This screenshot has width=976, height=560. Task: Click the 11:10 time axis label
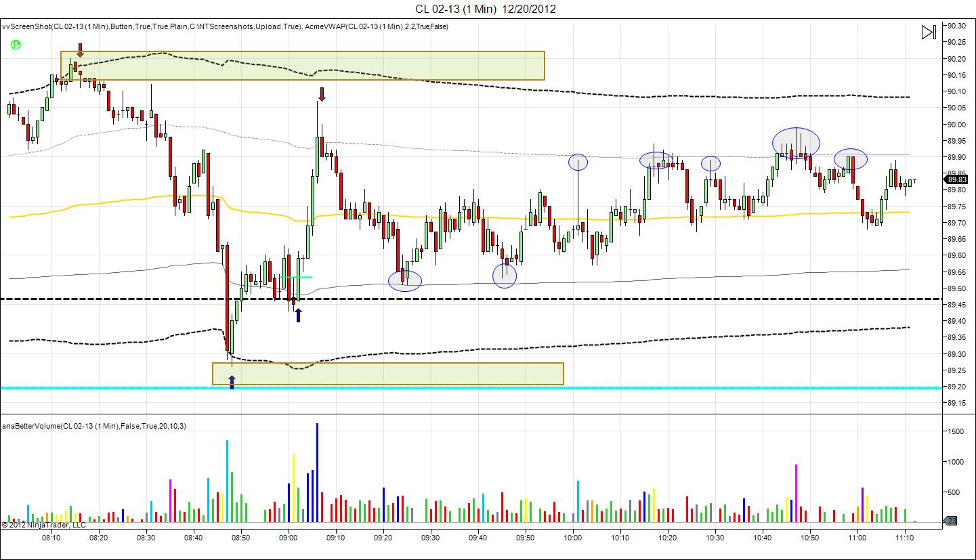tap(905, 538)
